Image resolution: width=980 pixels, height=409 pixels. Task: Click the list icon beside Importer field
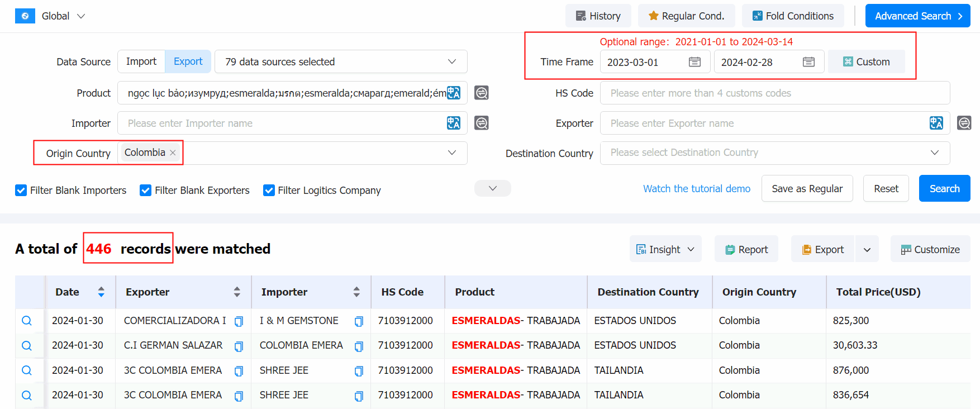(481, 123)
